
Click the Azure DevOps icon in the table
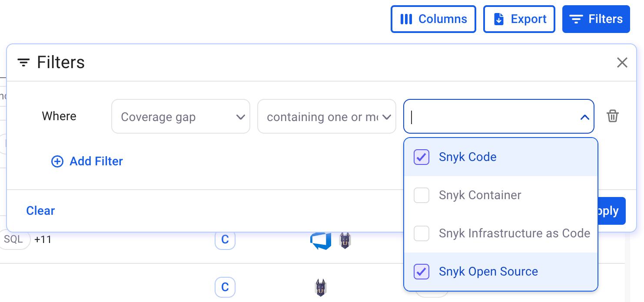pyautogui.click(x=320, y=240)
